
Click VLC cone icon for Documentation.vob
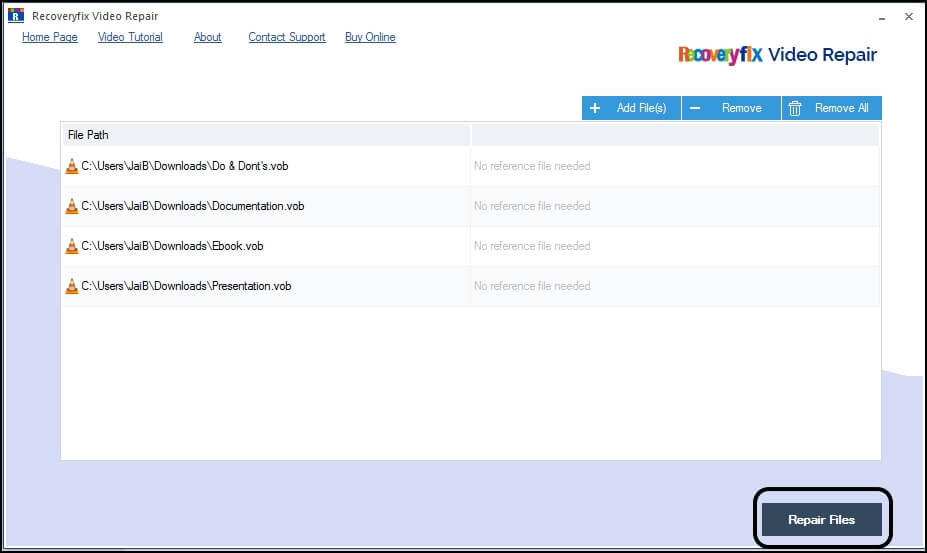click(72, 206)
